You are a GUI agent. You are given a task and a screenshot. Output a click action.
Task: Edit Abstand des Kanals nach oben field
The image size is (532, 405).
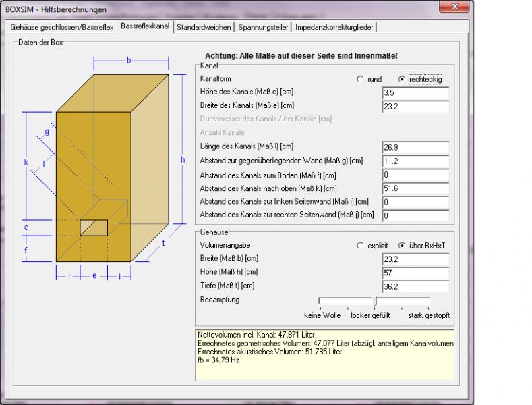click(x=415, y=189)
